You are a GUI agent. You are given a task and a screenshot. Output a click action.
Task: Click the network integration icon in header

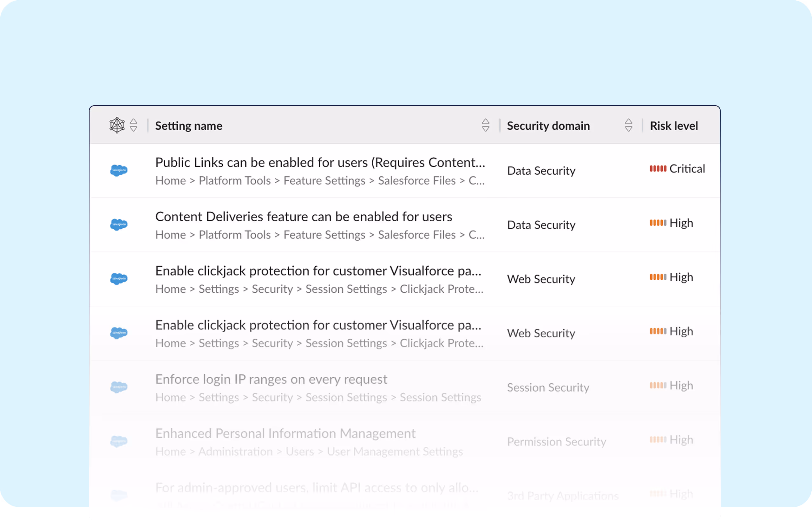pos(117,125)
